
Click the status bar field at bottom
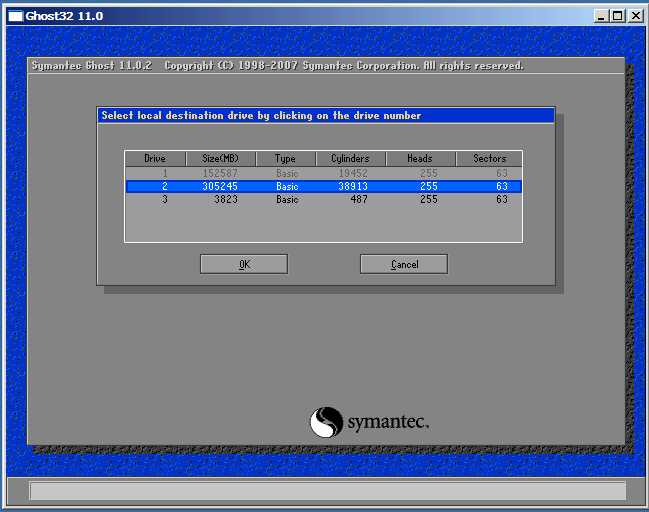click(x=327, y=491)
